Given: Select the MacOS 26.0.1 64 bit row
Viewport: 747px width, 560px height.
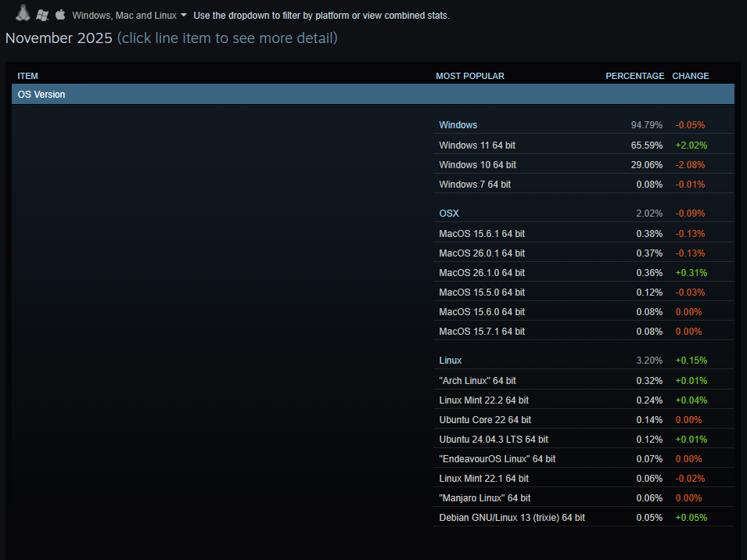Looking at the screenshot, I should pyautogui.click(x=584, y=253).
